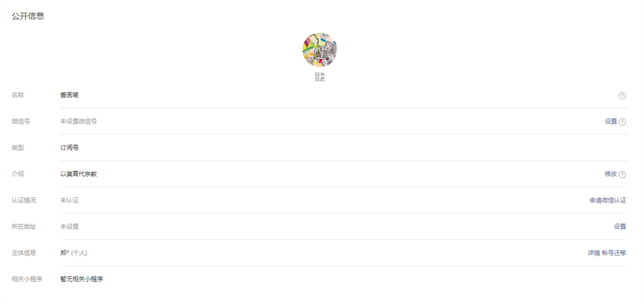Click the 帐号迁移 link
Viewport: 644px width, 304px height.
[614, 252]
